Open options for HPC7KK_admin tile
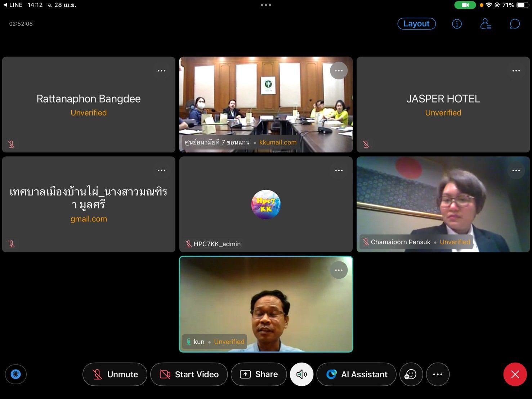This screenshot has width=532, height=399. [x=339, y=170]
